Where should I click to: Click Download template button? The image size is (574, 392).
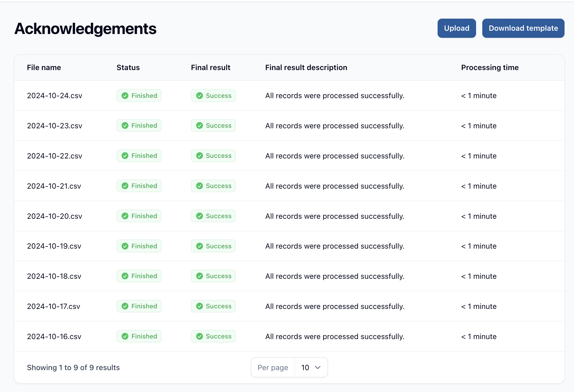(523, 28)
